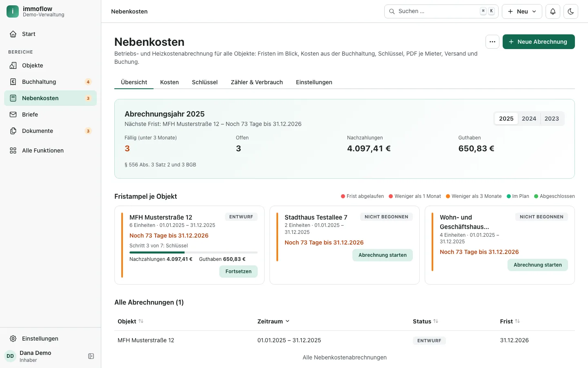
Task: Click the immoflow logo icon
Action: tap(13, 11)
